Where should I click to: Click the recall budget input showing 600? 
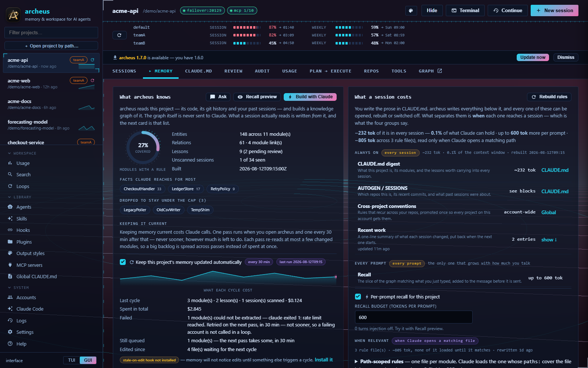click(413, 317)
